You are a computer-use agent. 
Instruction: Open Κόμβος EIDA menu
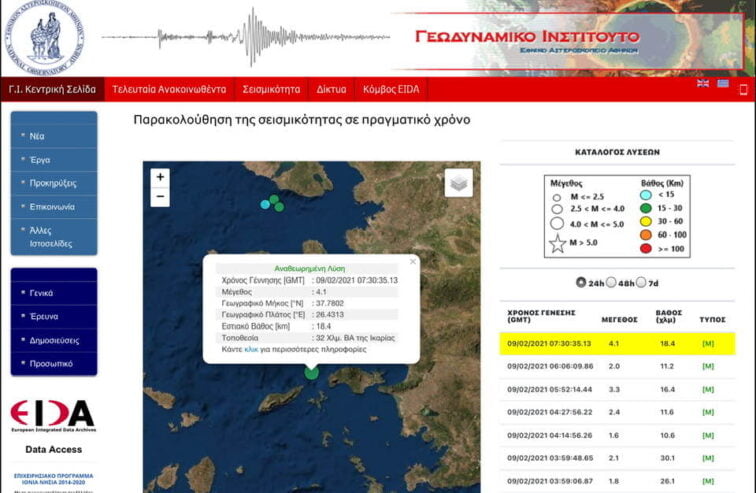pyautogui.click(x=391, y=89)
